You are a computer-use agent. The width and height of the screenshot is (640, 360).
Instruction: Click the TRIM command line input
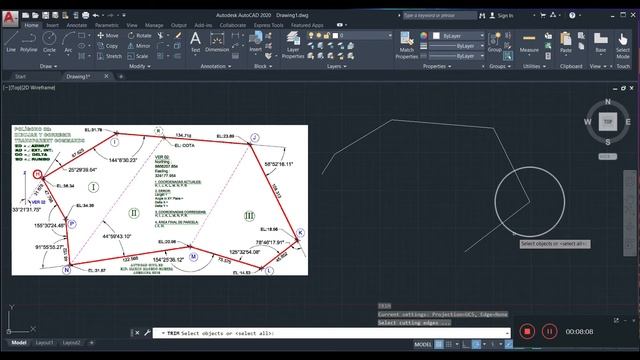(331, 333)
